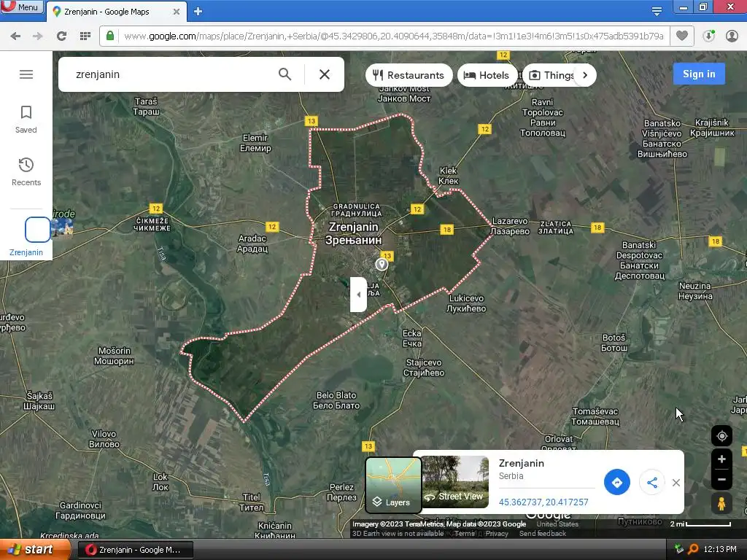Viewport: 747px width, 560px height.
Task: Run search with magnifier icon
Action: tap(285, 74)
